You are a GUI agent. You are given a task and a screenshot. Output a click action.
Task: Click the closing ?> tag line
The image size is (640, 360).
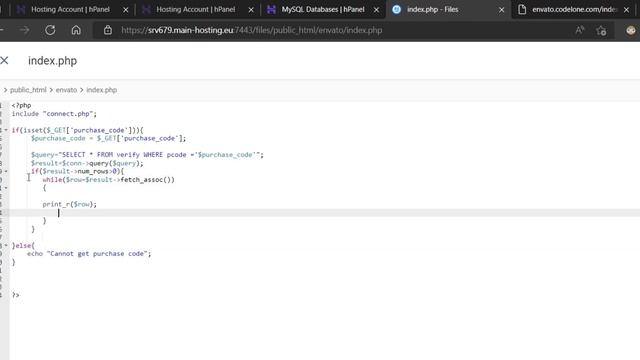point(16,295)
